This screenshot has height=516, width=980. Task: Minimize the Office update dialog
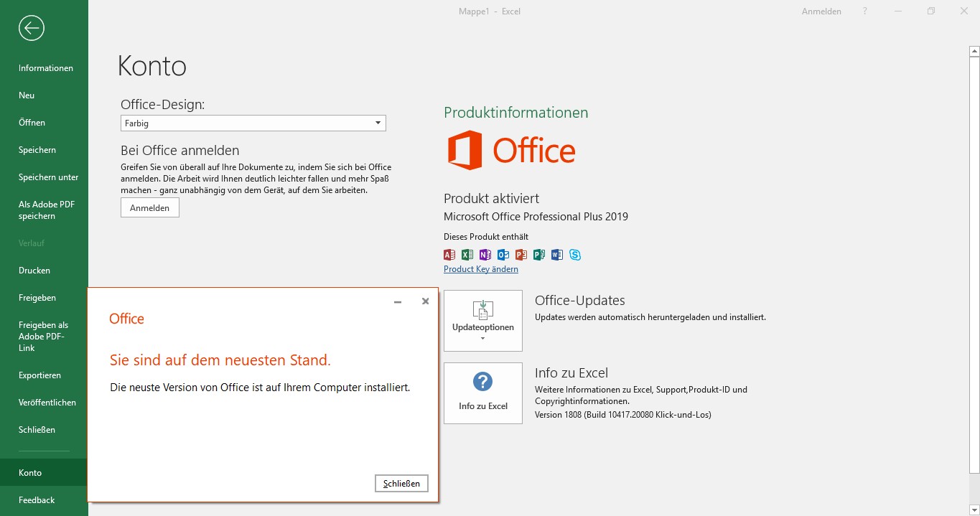pos(398,302)
